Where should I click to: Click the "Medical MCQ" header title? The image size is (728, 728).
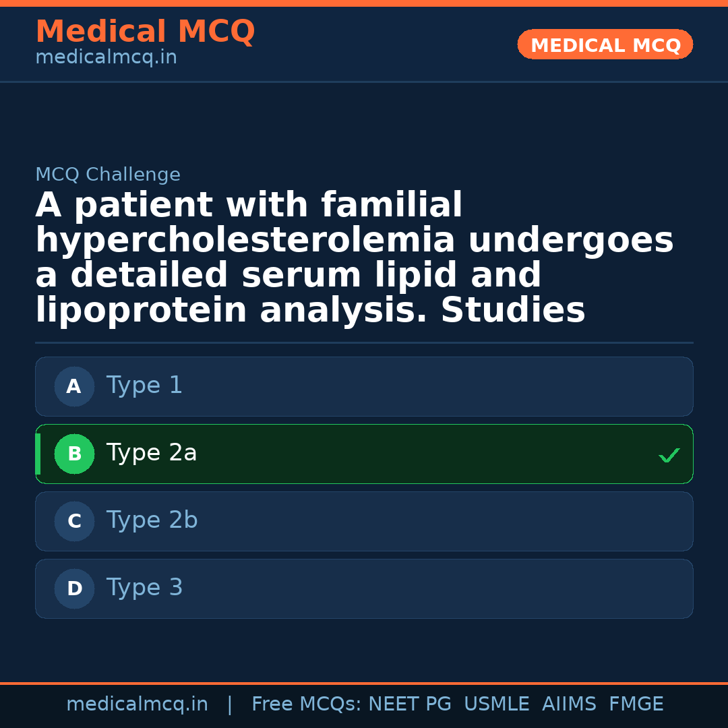click(x=145, y=32)
